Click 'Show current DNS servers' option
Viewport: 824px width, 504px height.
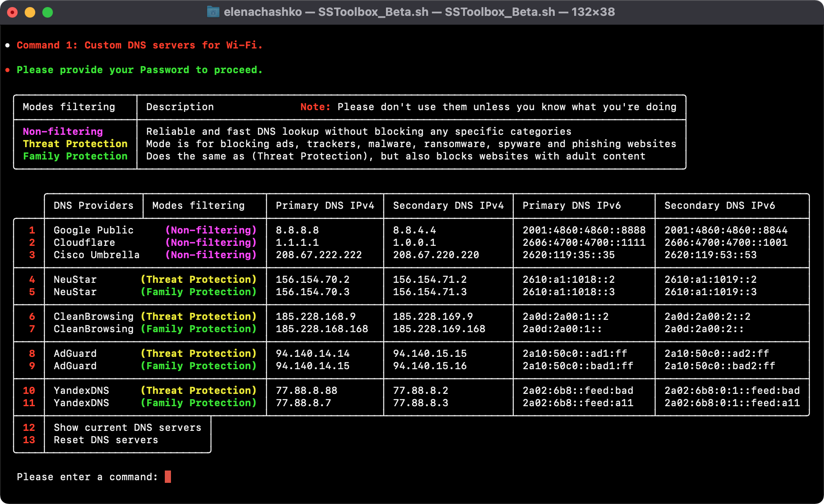[x=128, y=428]
